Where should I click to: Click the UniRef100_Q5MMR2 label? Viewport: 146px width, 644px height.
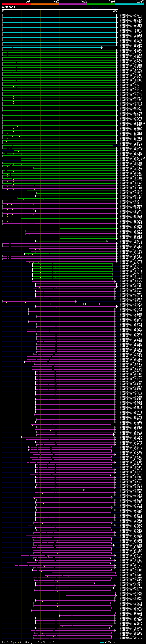coord(131,279)
